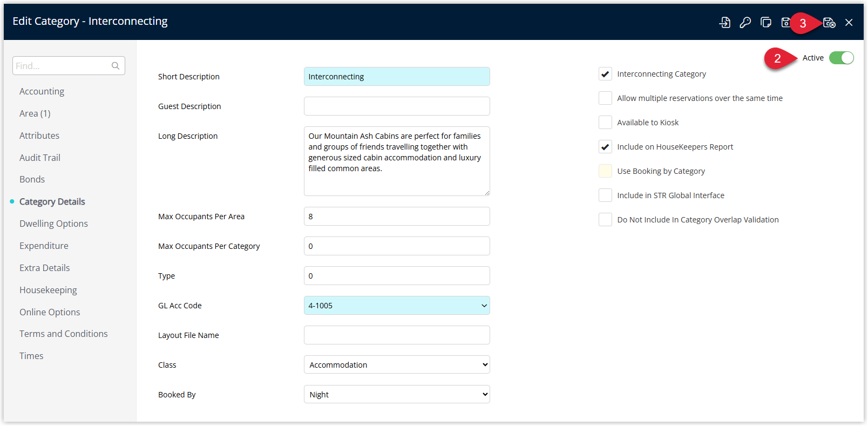Click the save floppy disk icon
The height and width of the screenshot is (426, 868).
point(786,23)
